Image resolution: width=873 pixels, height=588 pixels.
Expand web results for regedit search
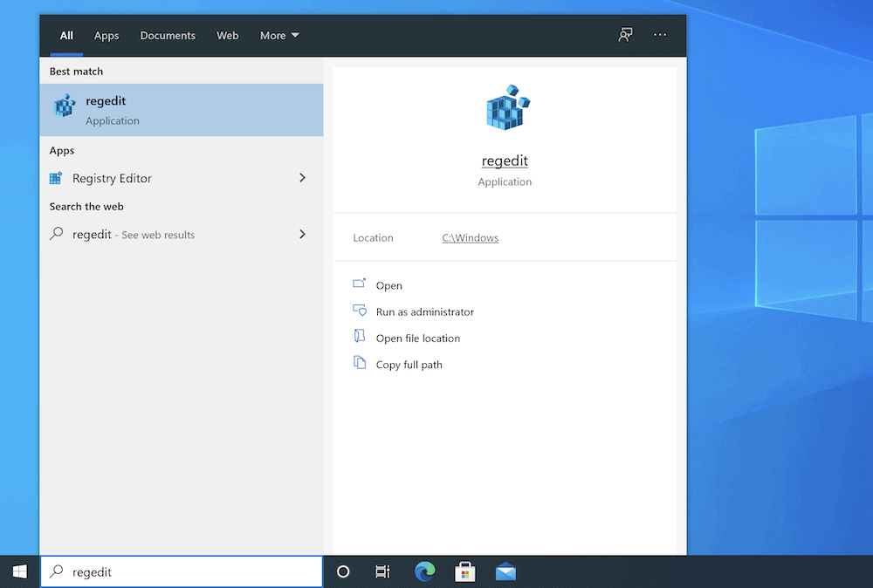pyautogui.click(x=301, y=234)
